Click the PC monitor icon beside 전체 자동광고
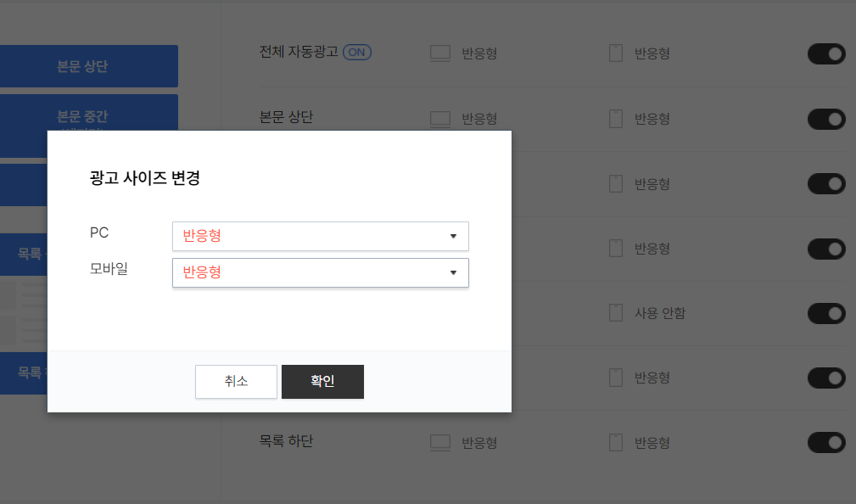The image size is (856, 504). 439,52
